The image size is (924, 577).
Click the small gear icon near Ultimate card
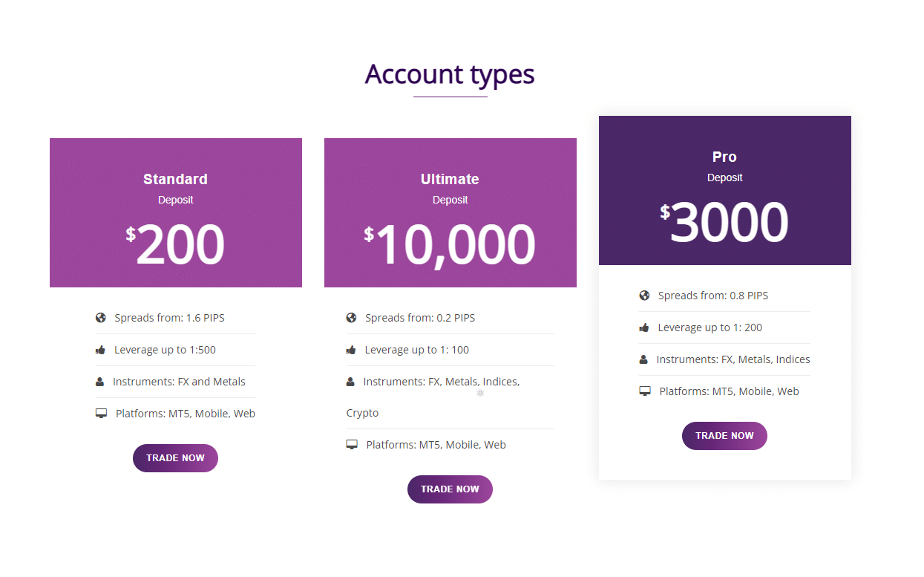(x=479, y=392)
